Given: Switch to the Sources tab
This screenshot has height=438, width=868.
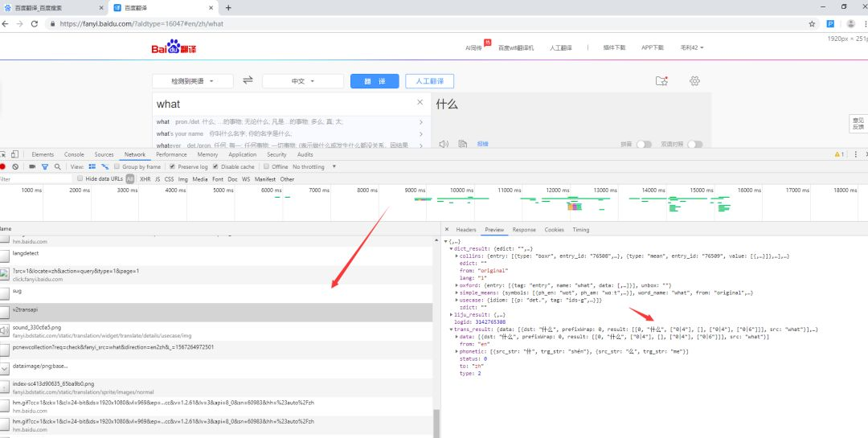Looking at the screenshot, I should (104, 154).
